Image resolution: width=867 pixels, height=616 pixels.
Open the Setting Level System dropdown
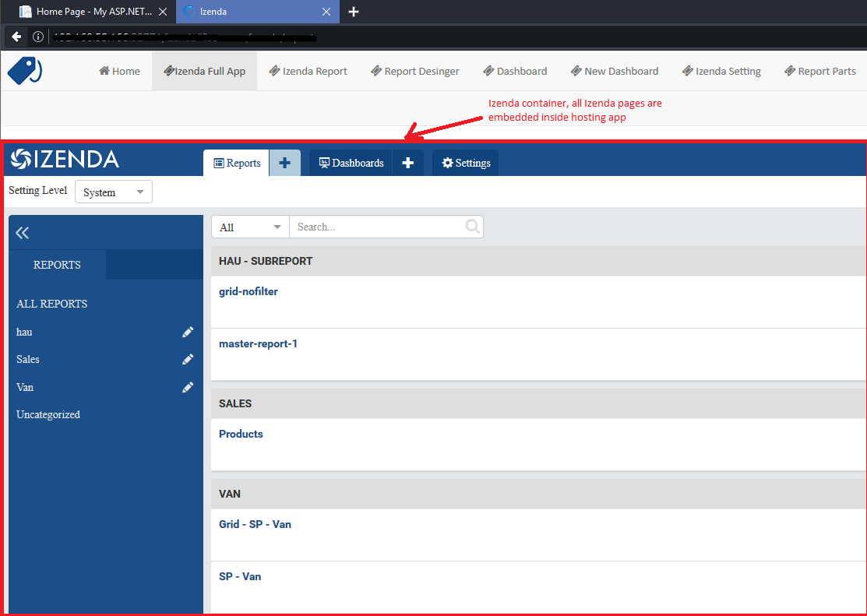pos(114,192)
